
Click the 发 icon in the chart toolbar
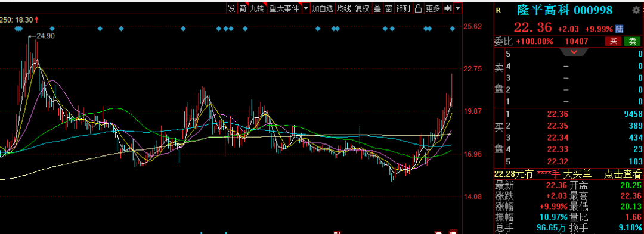pos(232,8)
